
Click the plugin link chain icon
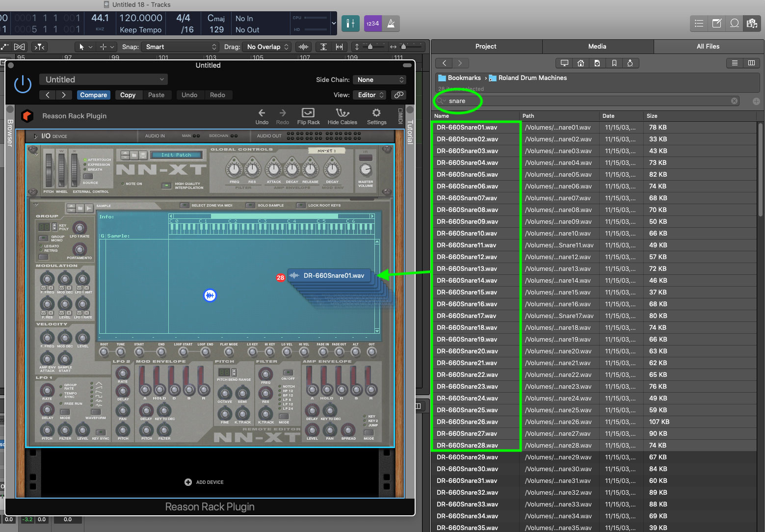(x=399, y=95)
